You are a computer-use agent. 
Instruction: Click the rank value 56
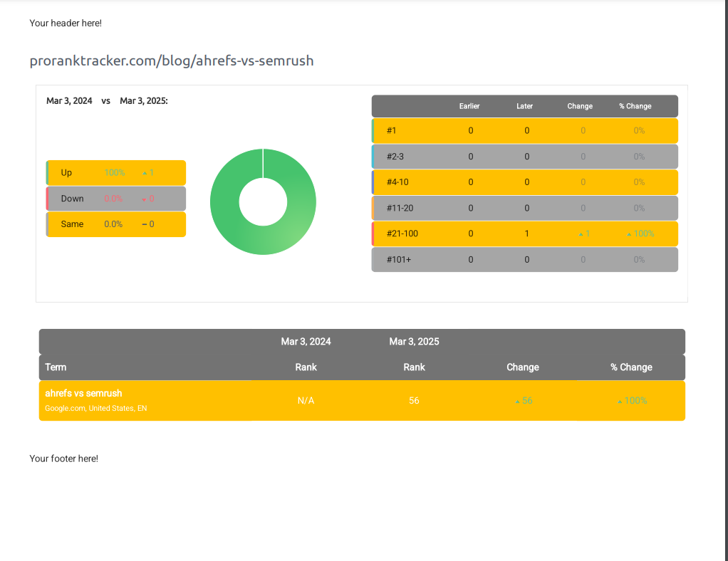[x=414, y=400]
